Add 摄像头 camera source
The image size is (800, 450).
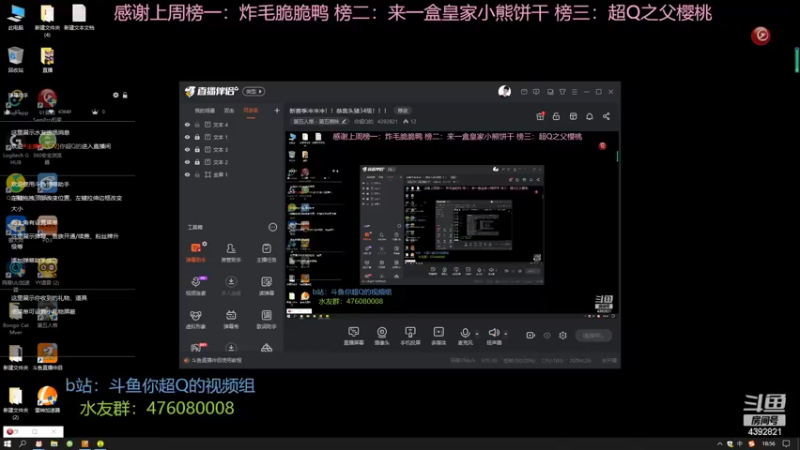click(382, 336)
